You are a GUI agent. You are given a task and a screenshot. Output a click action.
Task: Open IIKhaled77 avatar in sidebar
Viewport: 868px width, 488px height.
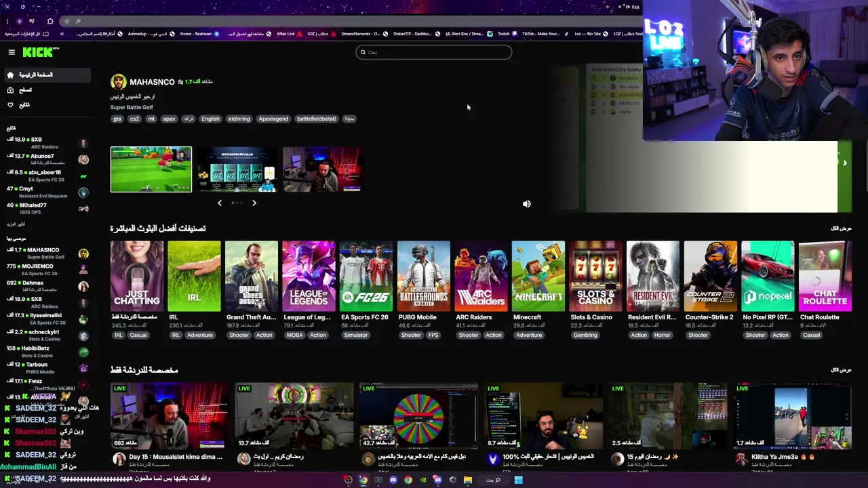pos(83,209)
